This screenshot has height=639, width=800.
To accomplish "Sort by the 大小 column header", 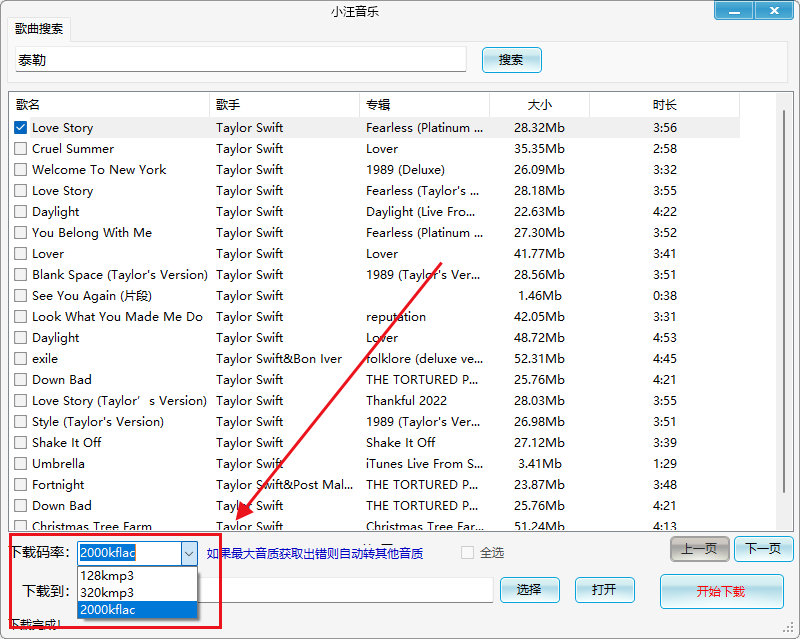I will (x=539, y=105).
